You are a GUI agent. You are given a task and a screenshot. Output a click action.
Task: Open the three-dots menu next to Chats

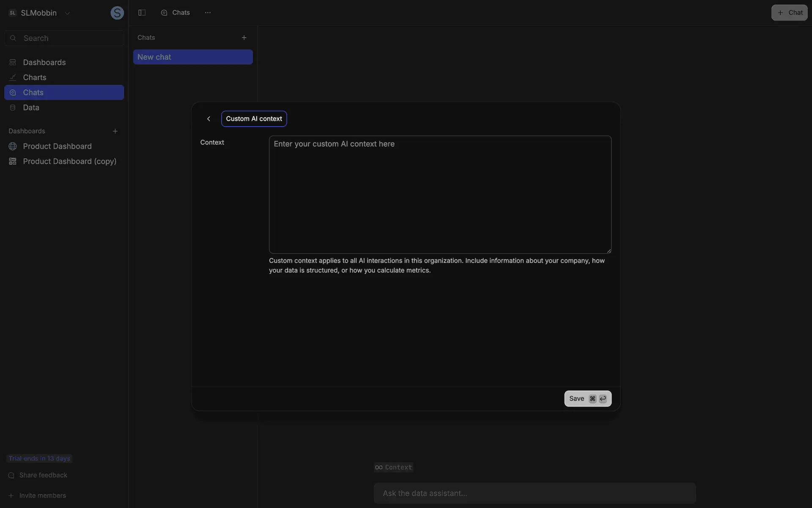208,13
